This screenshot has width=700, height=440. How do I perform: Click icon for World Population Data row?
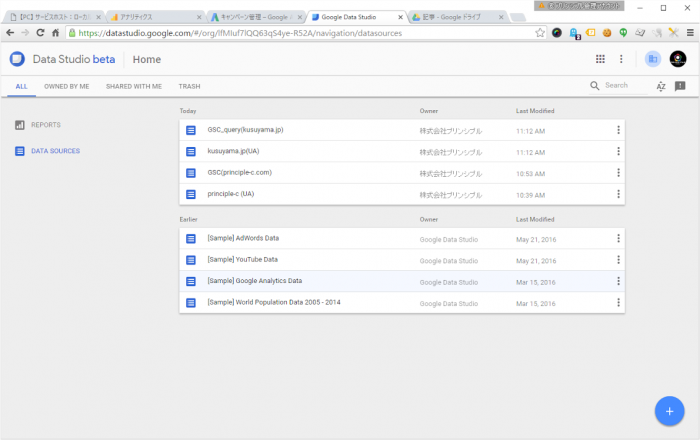coord(191,303)
